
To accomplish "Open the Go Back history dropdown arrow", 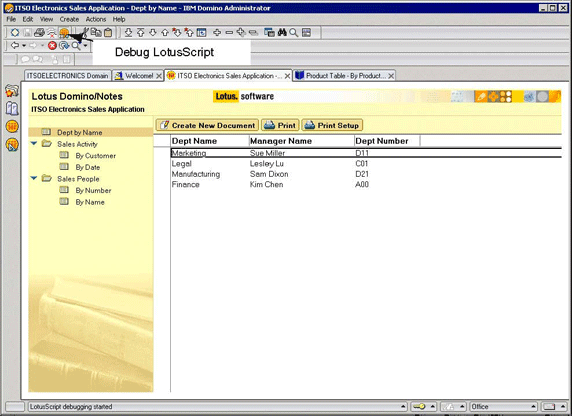I will click(24, 46).
